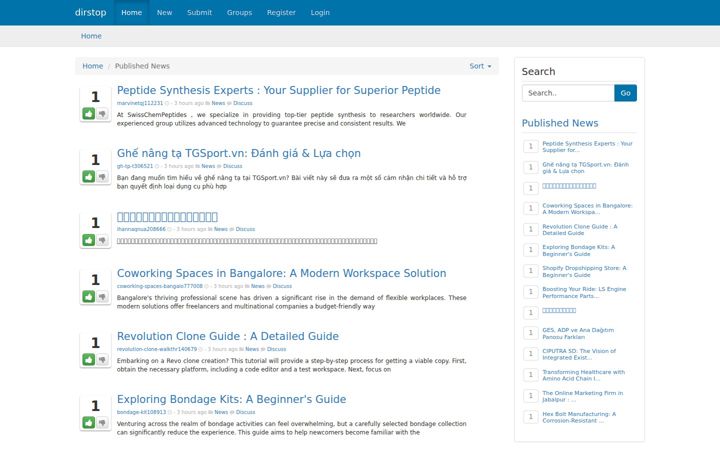Click News category under Peptide Synthesis post

218,103
